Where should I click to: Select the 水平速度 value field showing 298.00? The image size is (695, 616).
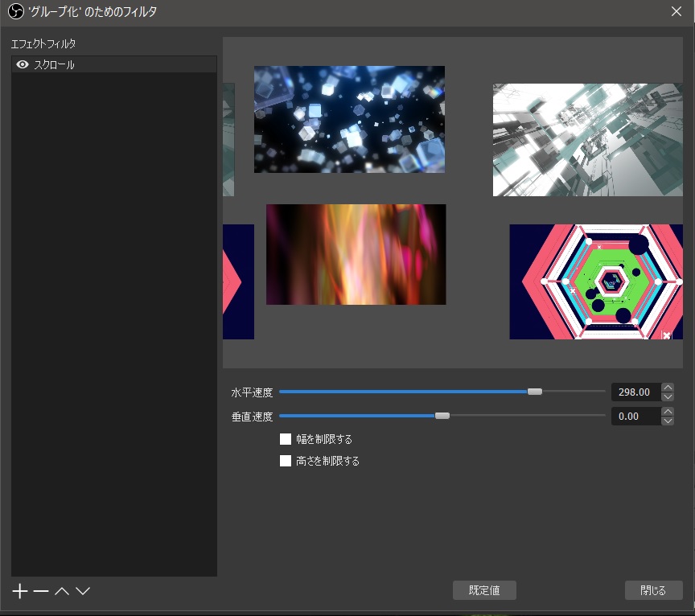[x=636, y=392]
